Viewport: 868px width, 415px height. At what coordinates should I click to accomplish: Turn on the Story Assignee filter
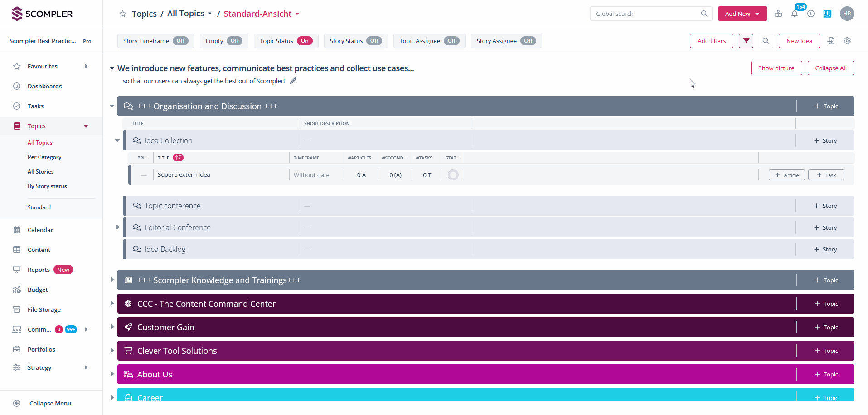[x=528, y=41]
